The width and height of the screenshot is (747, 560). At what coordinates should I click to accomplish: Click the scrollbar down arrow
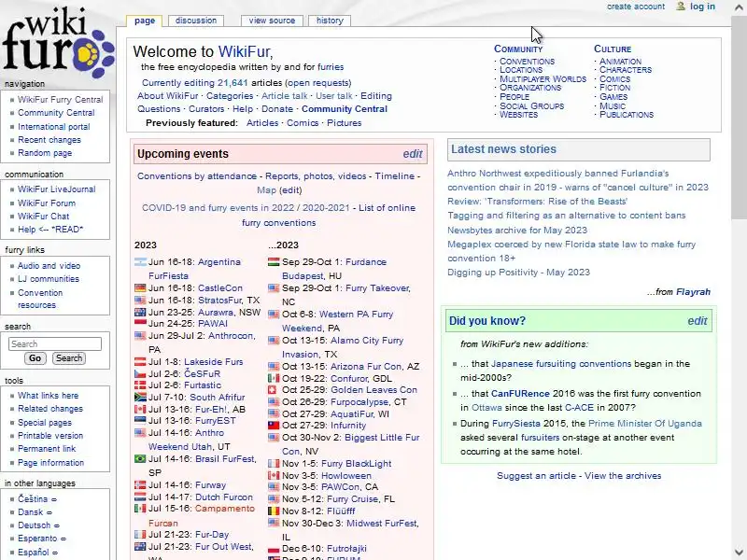tap(739, 552)
